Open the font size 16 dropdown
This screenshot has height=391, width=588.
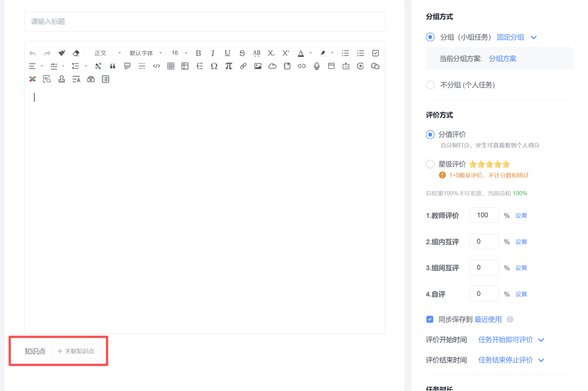point(179,53)
